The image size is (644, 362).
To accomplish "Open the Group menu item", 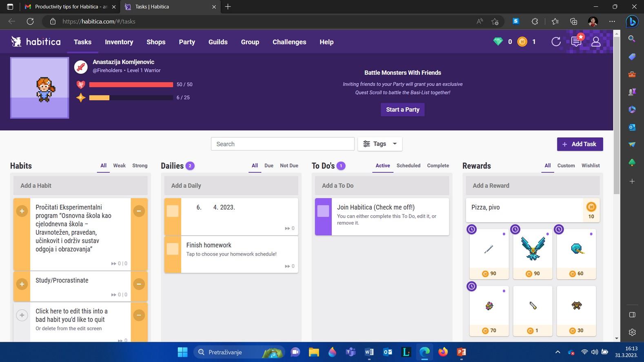I will pos(250,42).
